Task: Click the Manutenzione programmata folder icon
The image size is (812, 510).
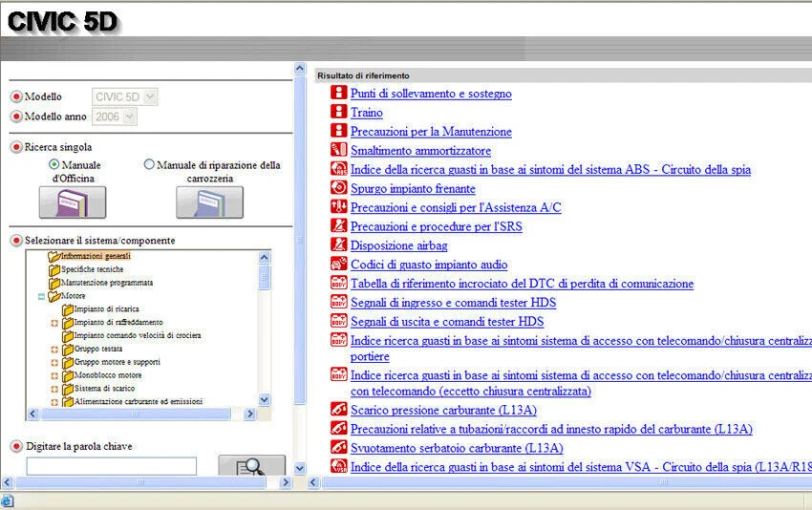Action: [x=53, y=283]
